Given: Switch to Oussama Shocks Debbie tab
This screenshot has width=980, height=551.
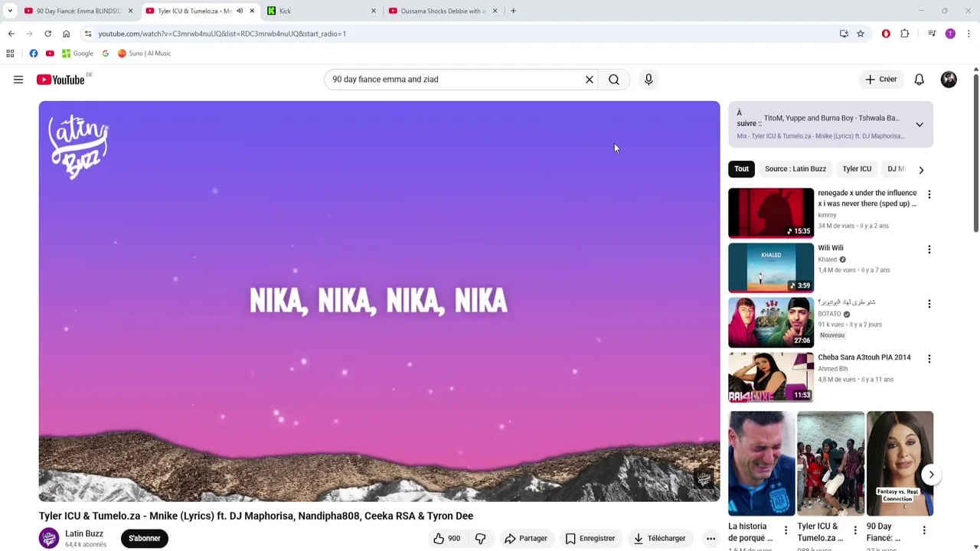Looking at the screenshot, I should pyautogui.click(x=443, y=11).
